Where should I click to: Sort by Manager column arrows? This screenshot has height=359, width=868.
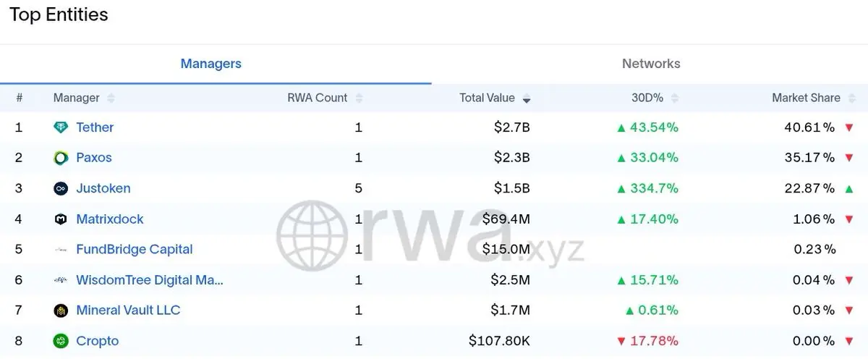(111, 98)
